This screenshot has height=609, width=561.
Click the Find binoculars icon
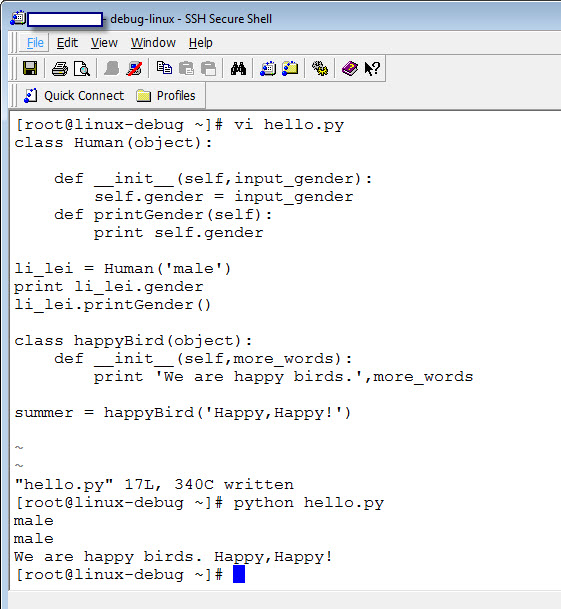(238, 69)
